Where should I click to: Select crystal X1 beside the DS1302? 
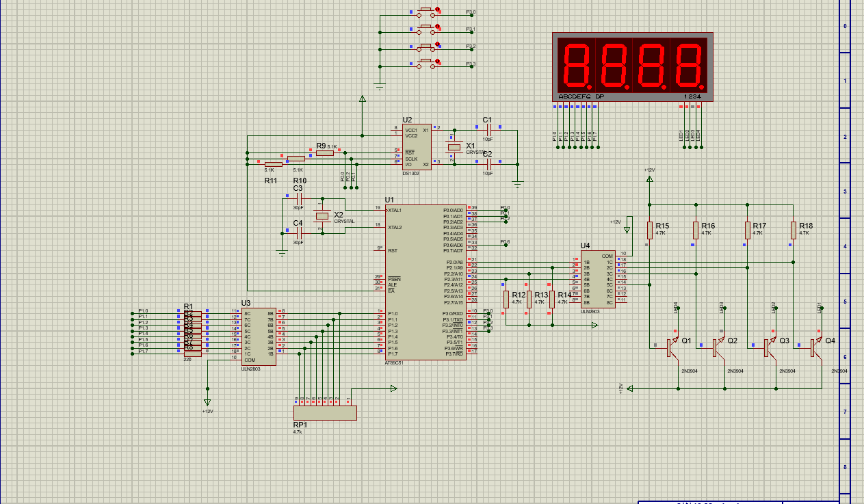click(x=454, y=147)
